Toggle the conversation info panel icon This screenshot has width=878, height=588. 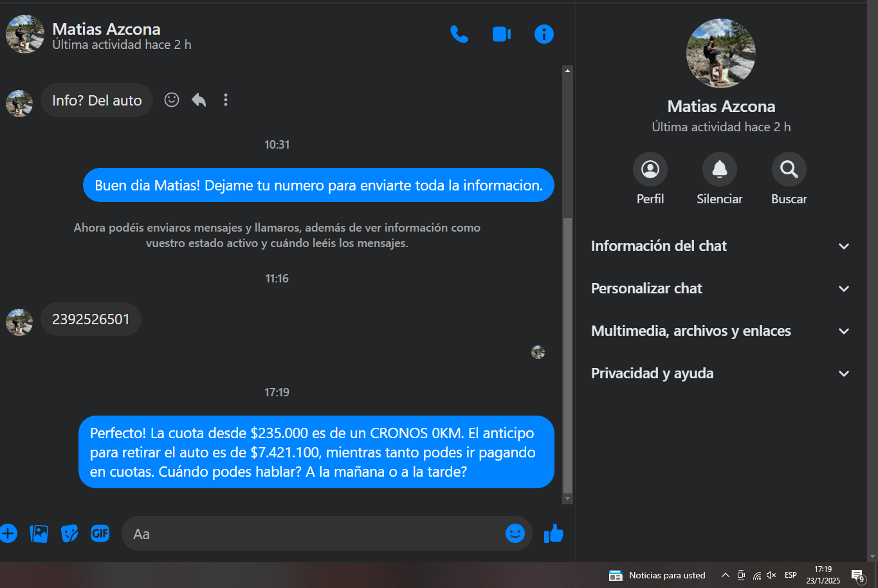click(544, 34)
